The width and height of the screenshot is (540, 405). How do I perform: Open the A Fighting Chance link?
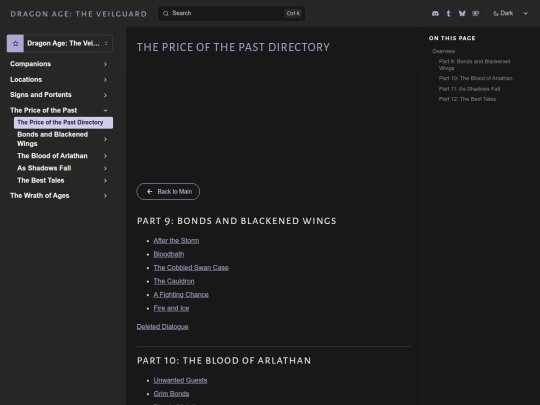(181, 294)
